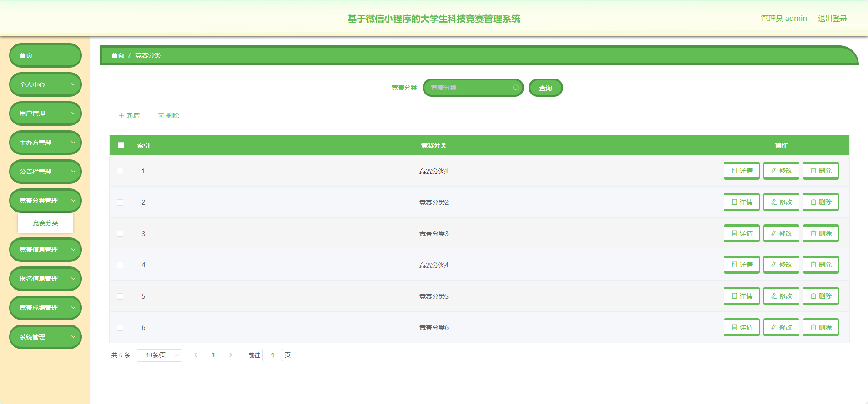Click the 修改 button for 竞赛分类1

coord(781,171)
